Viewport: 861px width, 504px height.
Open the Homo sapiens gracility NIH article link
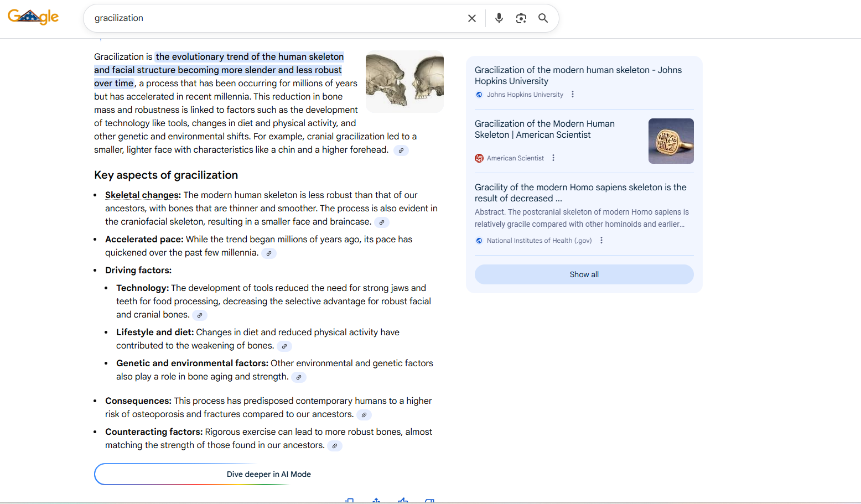(x=579, y=193)
